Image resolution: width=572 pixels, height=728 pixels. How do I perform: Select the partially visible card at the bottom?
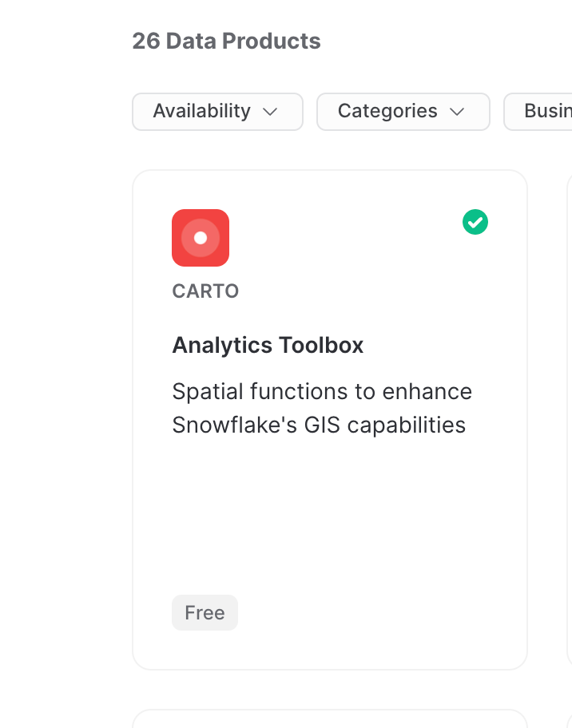click(x=329, y=718)
